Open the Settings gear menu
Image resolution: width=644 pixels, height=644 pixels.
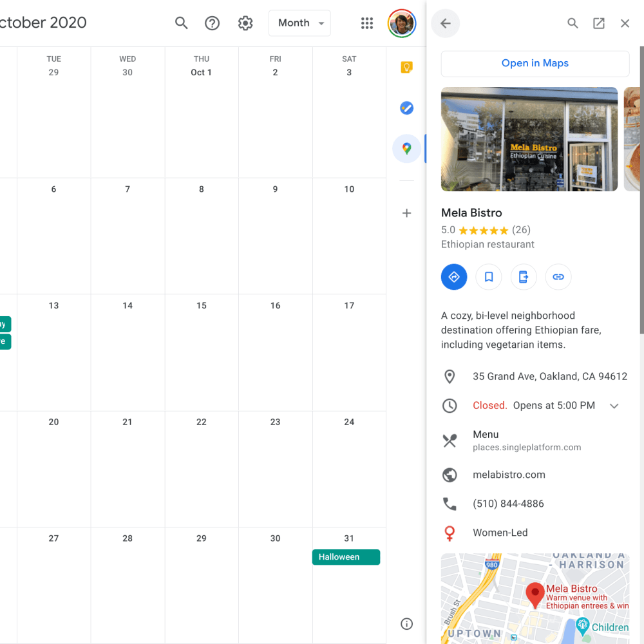pos(245,23)
